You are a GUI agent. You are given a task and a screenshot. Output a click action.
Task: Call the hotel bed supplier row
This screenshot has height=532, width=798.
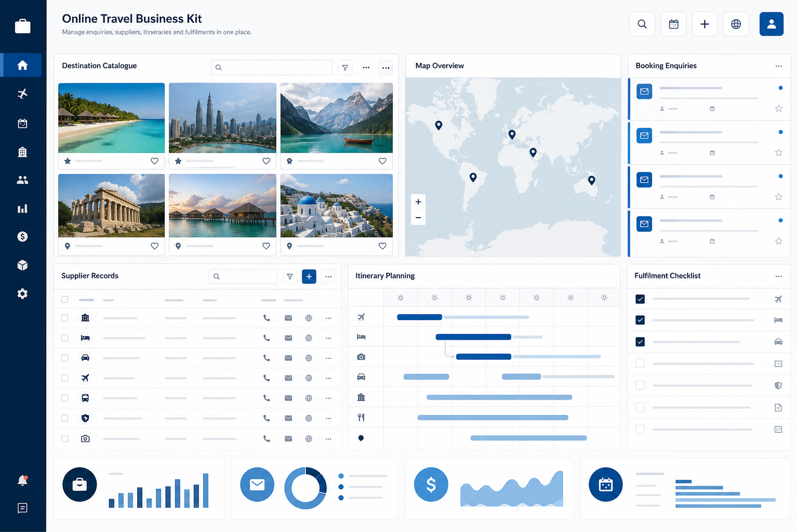click(267, 338)
